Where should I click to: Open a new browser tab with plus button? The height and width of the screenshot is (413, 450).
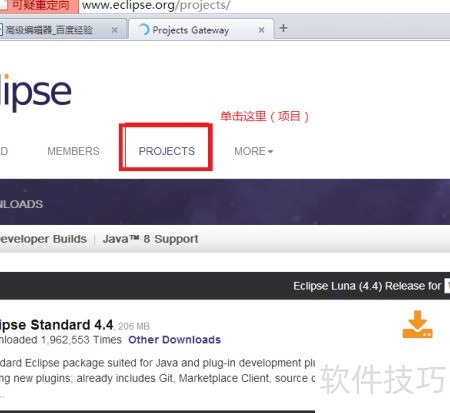tap(283, 28)
